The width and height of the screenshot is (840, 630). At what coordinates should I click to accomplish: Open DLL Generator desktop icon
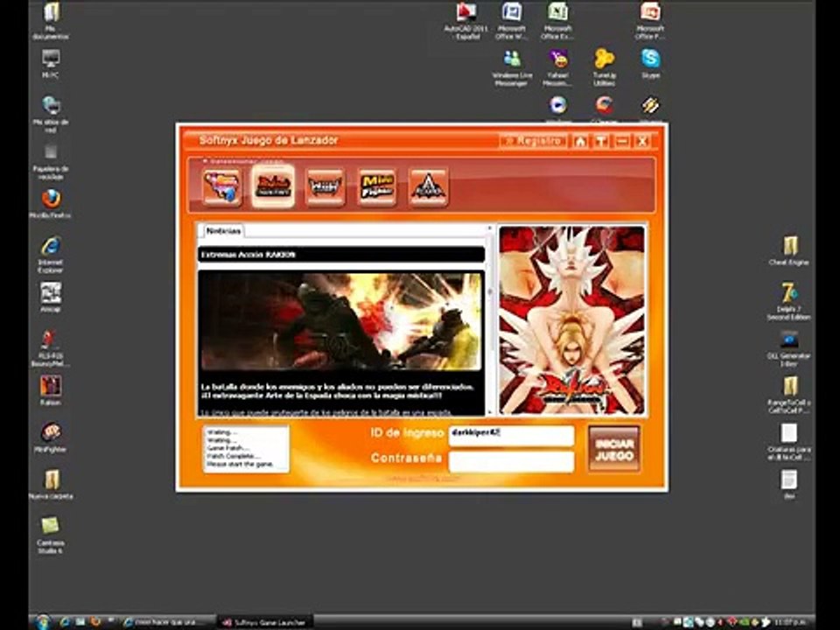788,348
